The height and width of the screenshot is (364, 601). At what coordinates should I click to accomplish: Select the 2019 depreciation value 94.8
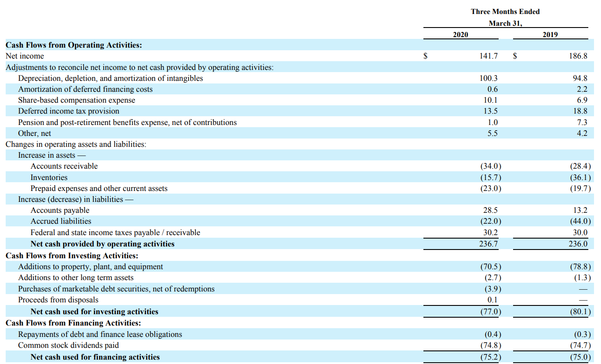pos(580,78)
